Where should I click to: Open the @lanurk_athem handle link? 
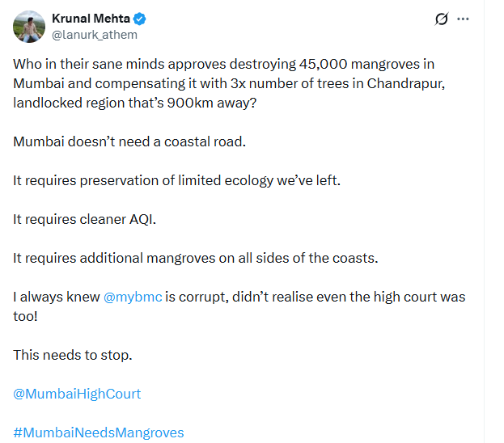pos(95,34)
